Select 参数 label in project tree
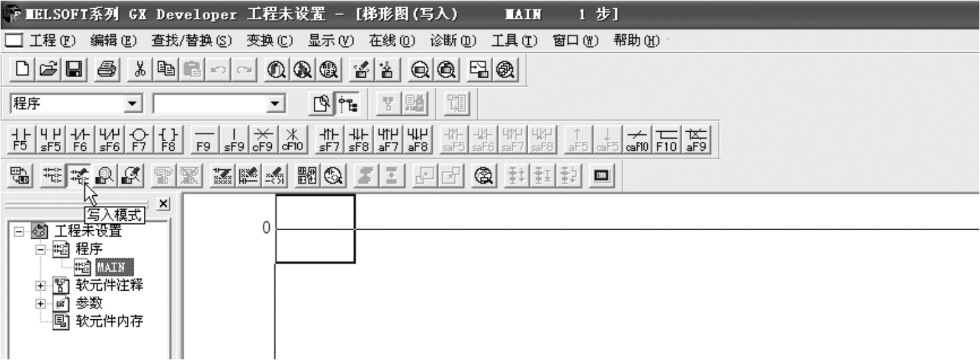The height and width of the screenshot is (360, 980). (89, 303)
